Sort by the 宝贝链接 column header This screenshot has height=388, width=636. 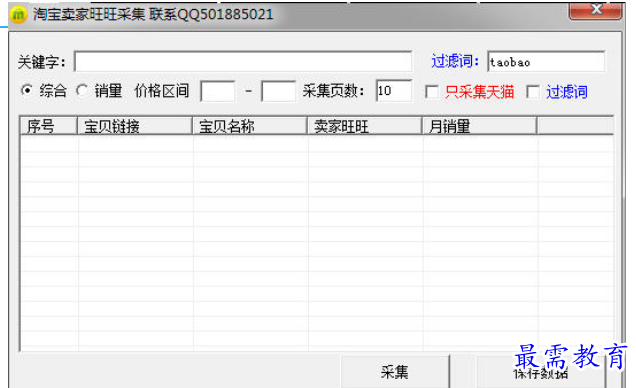coord(135,126)
